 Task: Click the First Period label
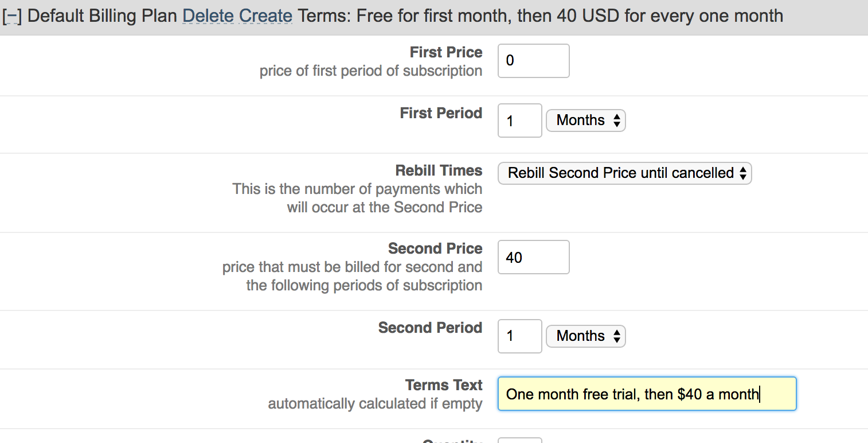click(441, 113)
